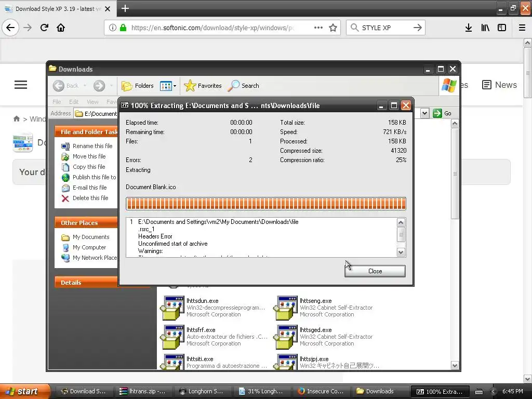Switch to lhtrans.zip taskbar window

pos(143,391)
